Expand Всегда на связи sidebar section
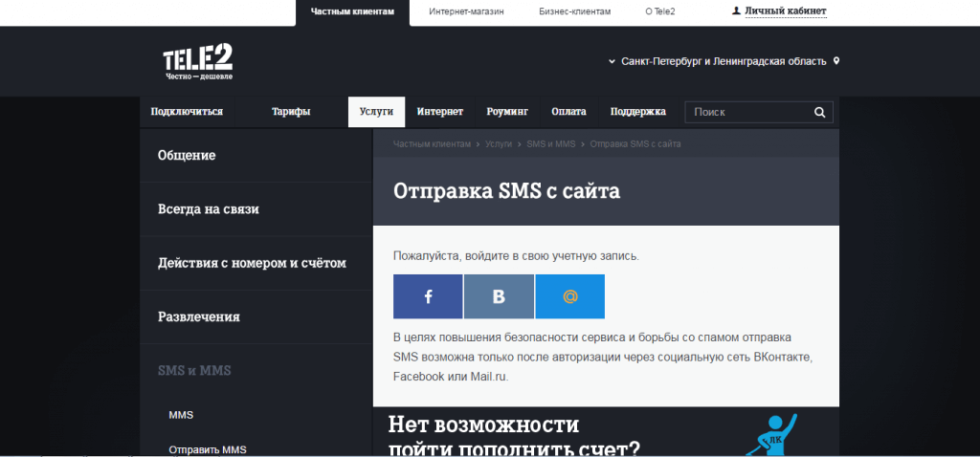980x457 pixels. [x=256, y=209]
